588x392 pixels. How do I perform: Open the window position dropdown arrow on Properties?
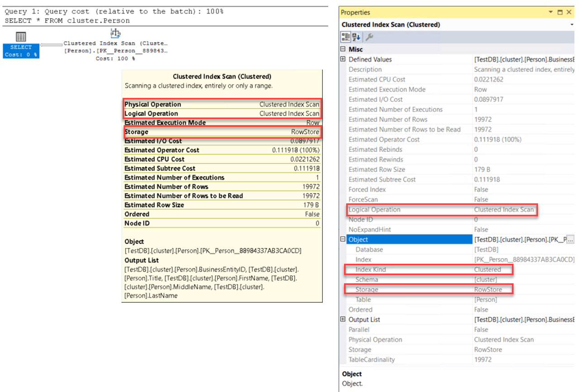point(550,12)
